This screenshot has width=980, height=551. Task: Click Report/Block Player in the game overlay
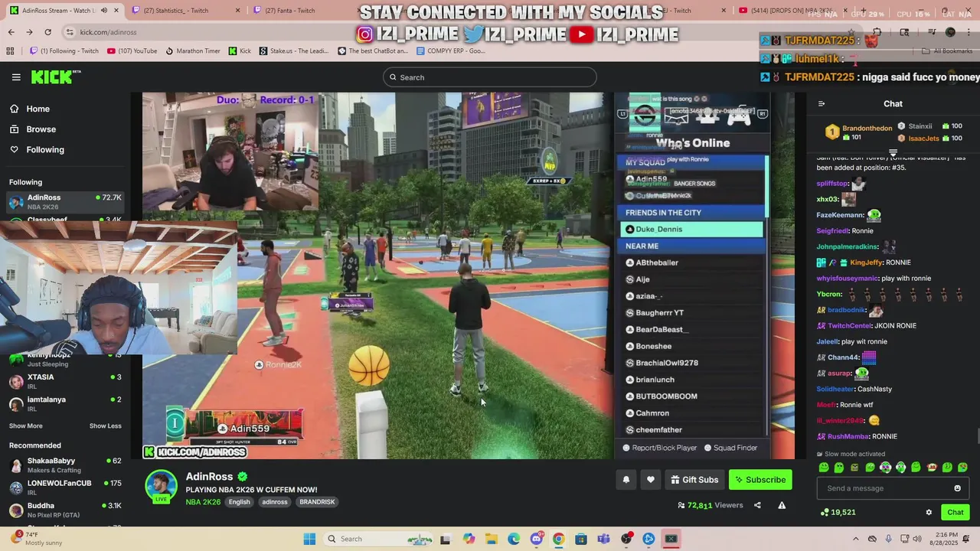tap(660, 448)
